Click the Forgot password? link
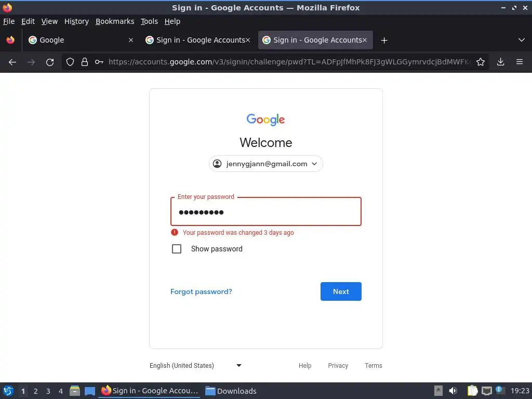The image size is (532, 399). 201,291
